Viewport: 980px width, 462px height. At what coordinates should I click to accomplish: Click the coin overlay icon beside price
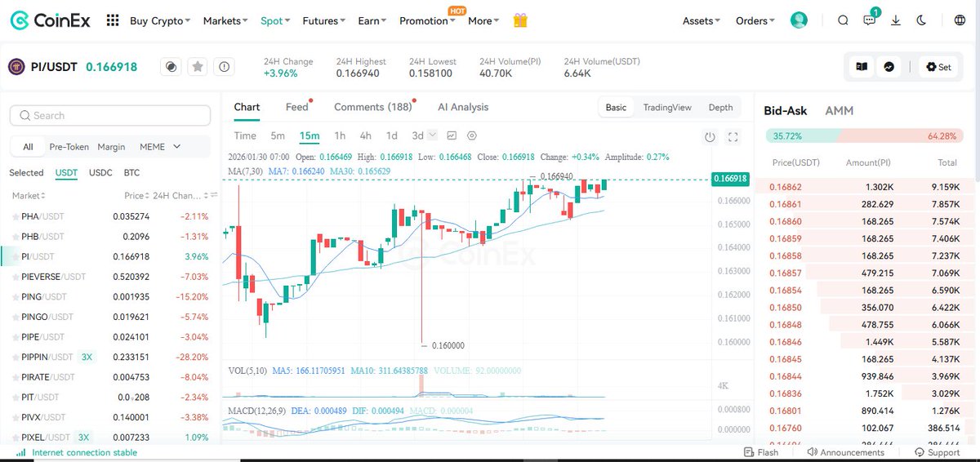171,67
